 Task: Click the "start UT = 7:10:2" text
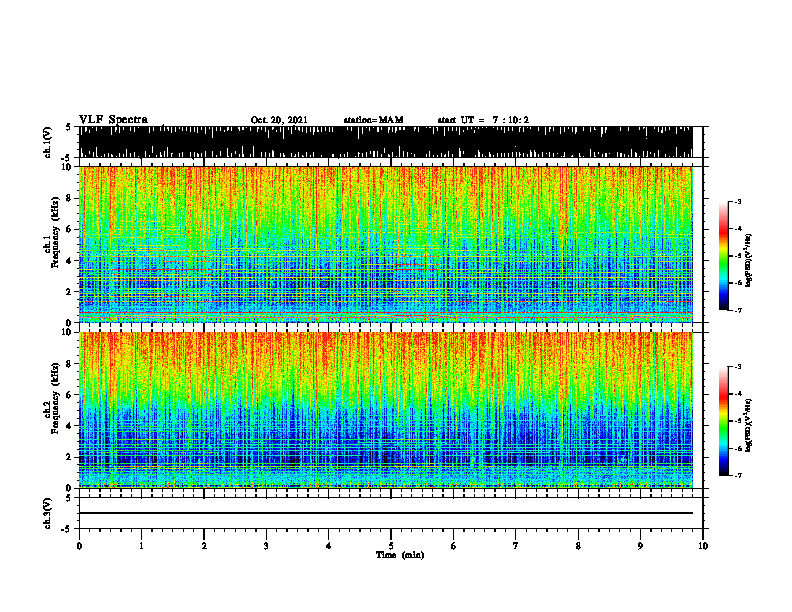coord(483,120)
